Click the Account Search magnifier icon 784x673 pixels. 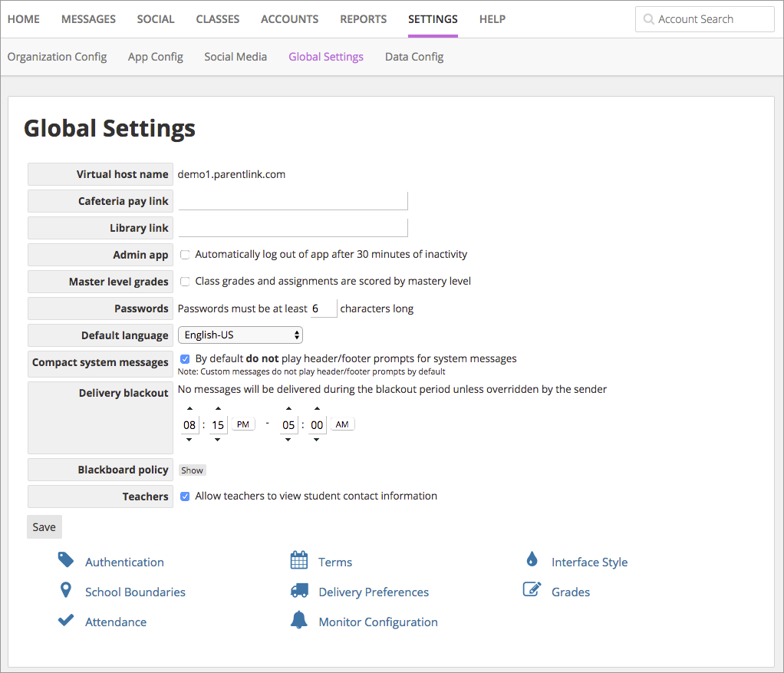click(648, 19)
